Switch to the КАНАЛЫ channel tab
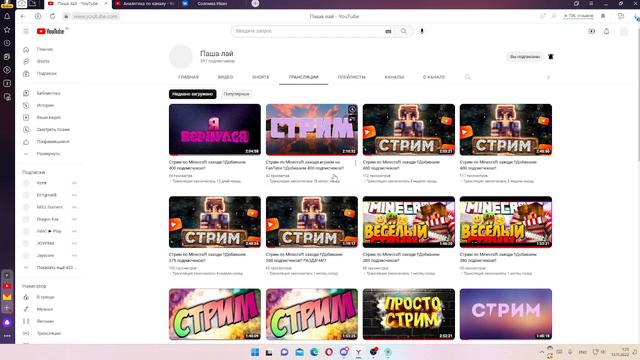Image resolution: width=640 pixels, height=360 pixels. 394,77
